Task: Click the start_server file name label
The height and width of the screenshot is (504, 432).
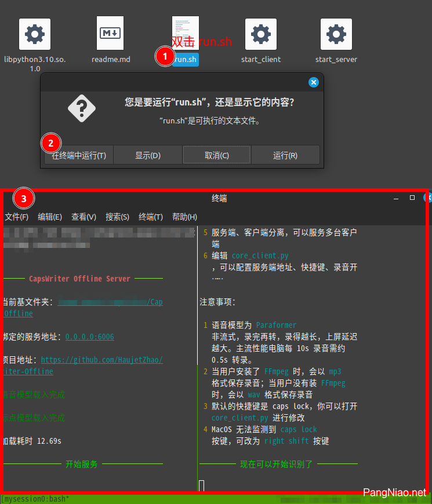Action: tap(336, 60)
